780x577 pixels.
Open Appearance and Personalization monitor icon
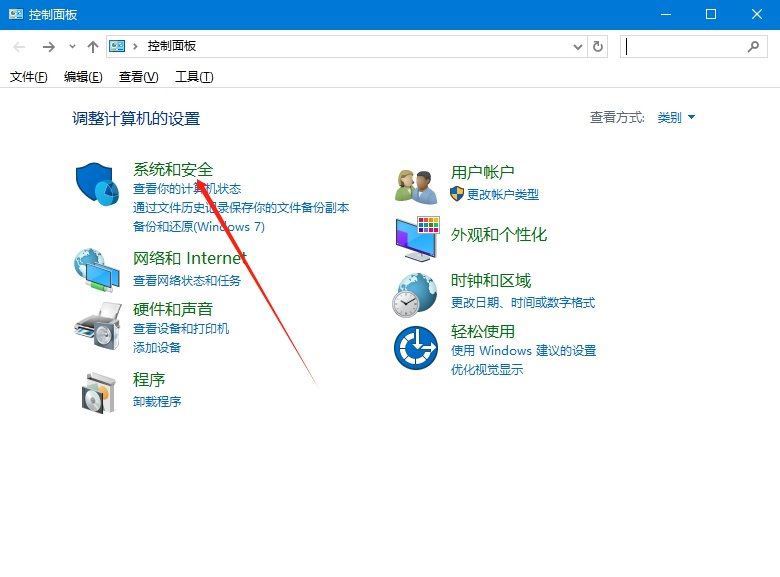click(x=416, y=237)
